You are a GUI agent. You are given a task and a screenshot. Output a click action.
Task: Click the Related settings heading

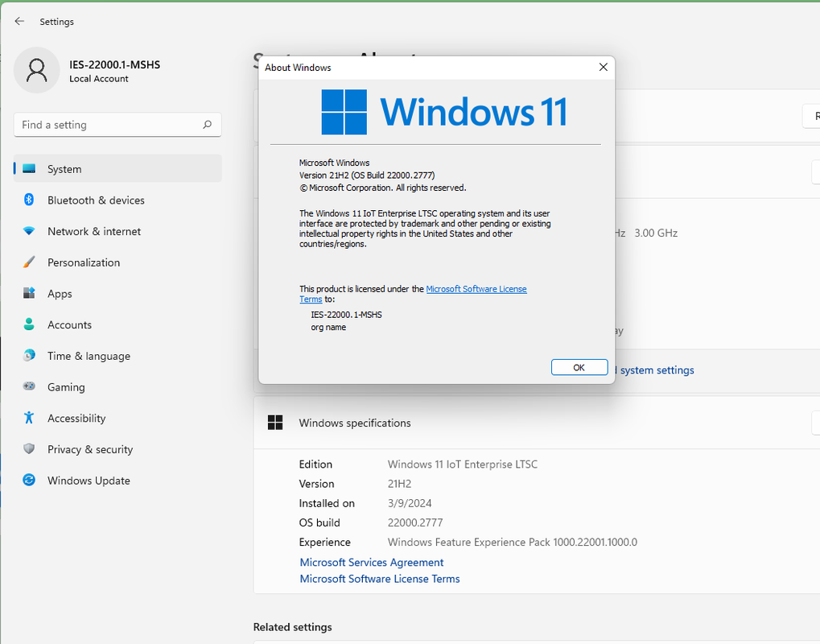[292, 627]
